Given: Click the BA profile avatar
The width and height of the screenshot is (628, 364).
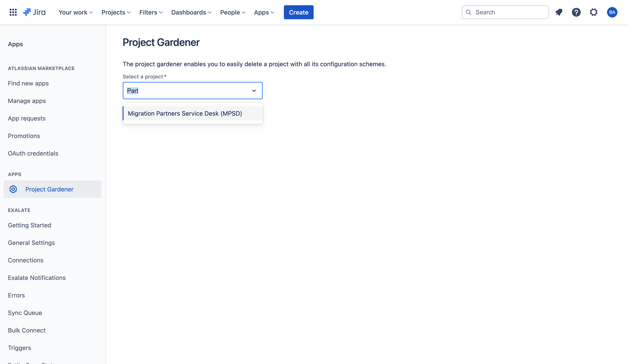Looking at the screenshot, I should point(612,12).
